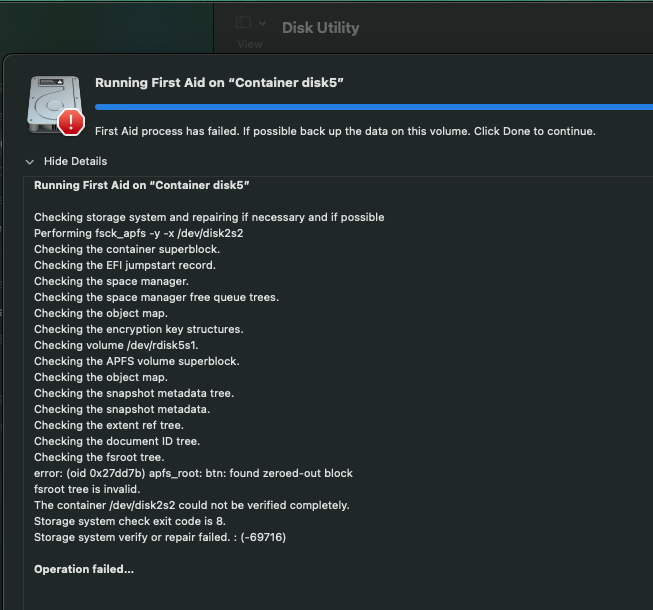Open the View dropdown chevron
Image resolution: width=653 pixels, height=610 pixels.
click(262, 23)
